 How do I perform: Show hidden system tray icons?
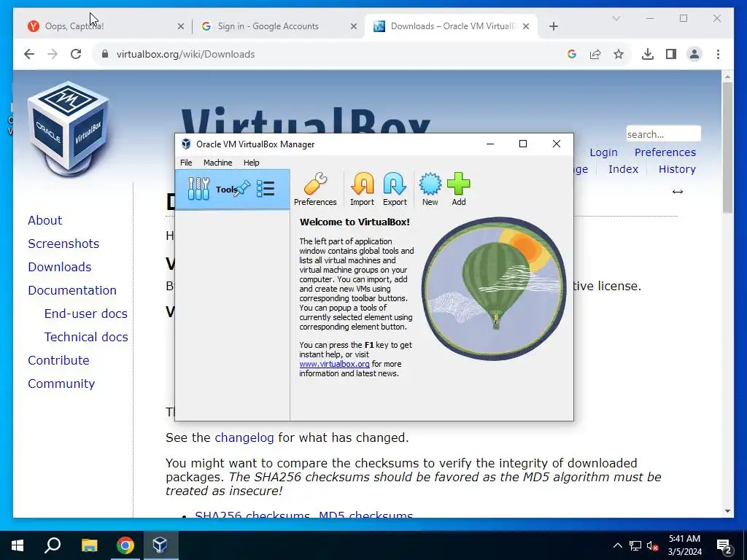[617, 545]
